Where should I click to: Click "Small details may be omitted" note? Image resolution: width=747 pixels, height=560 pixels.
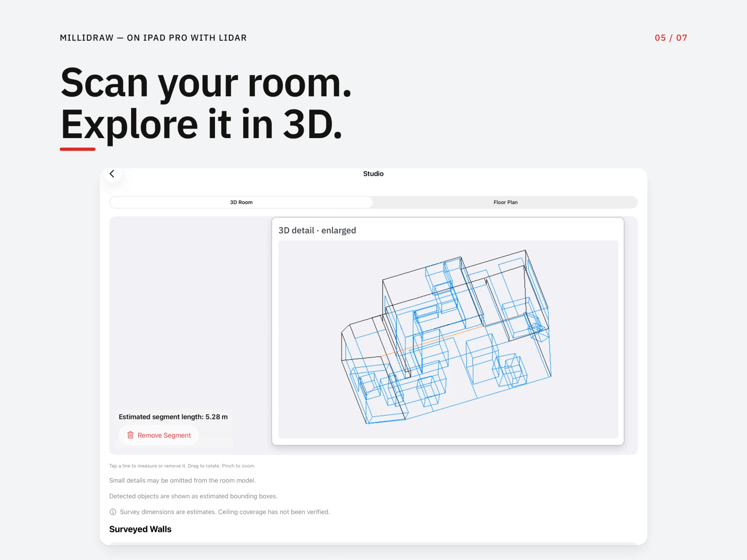coord(183,480)
